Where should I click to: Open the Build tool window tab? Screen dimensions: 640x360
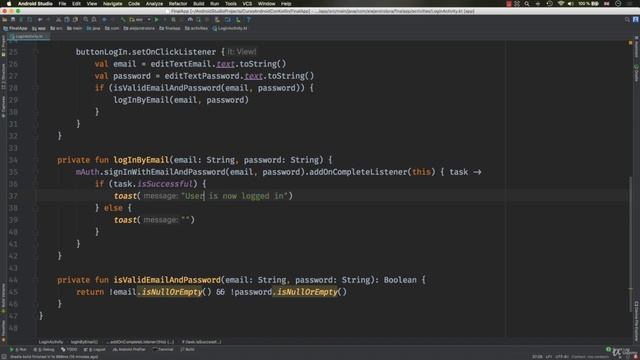click(188, 350)
